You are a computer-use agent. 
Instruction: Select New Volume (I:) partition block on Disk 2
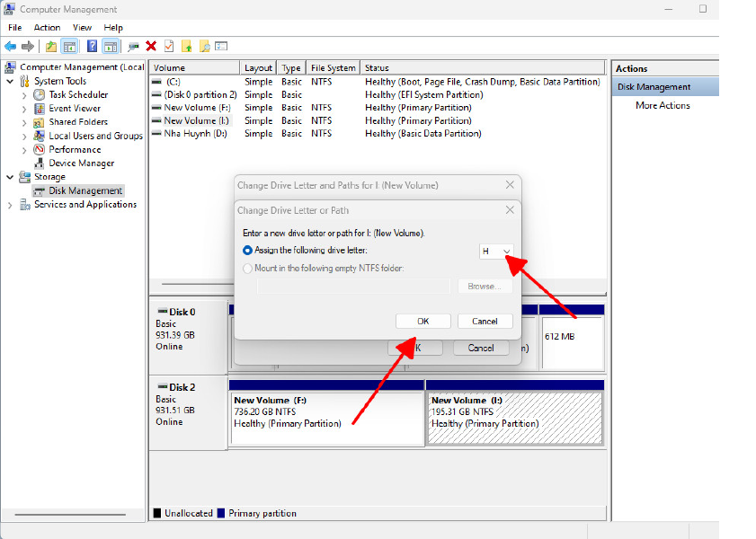pyautogui.click(x=515, y=412)
